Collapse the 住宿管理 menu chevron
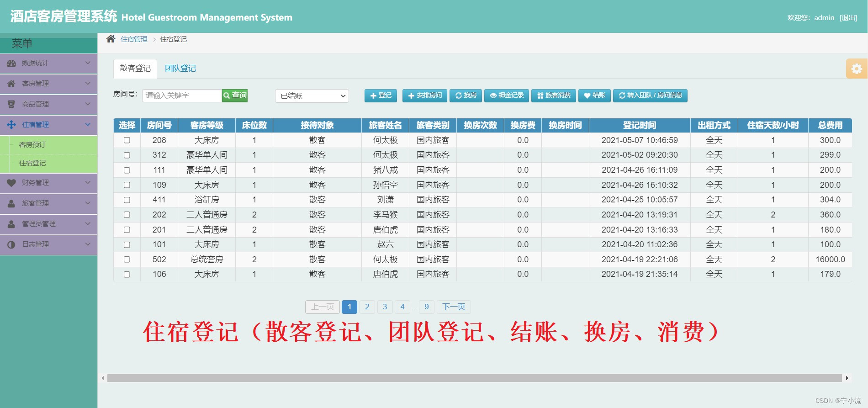868x408 pixels. tap(88, 124)
